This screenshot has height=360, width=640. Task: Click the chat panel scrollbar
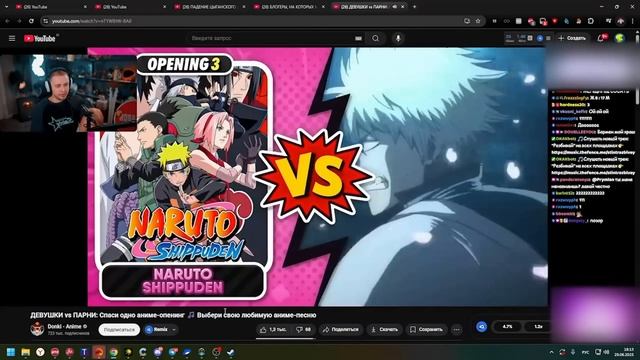coord(637,96)
